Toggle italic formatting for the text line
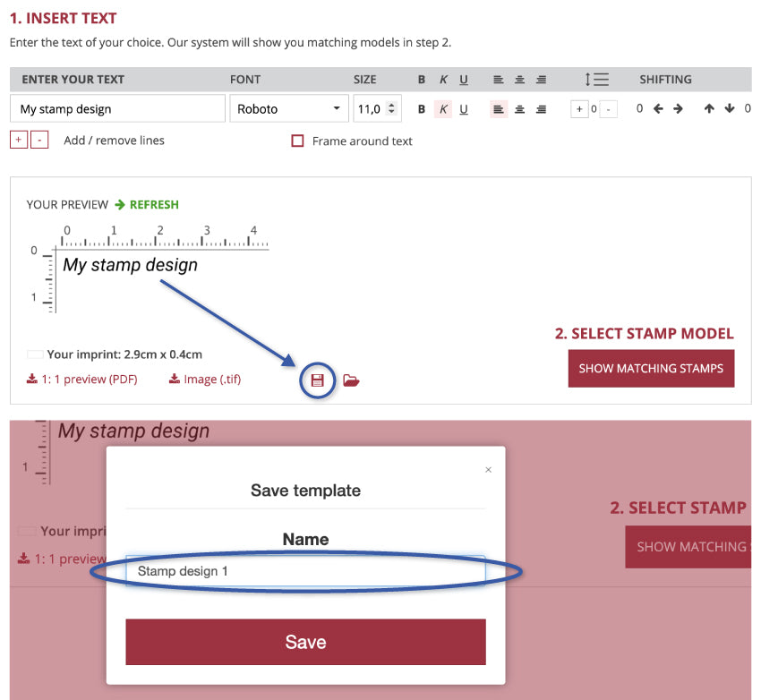This screenshot has height=700, width=761. point(443,109)
